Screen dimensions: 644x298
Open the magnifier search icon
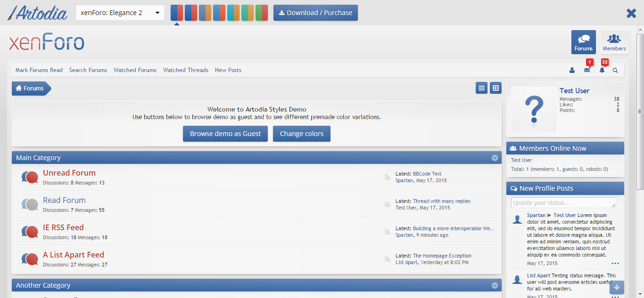point(615,70)
